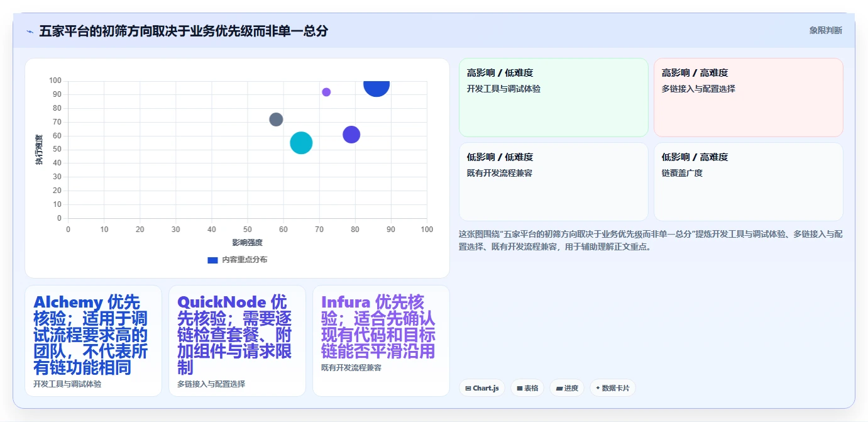
Task: Click the 象限判断 label in the header
Action: click(x=826, y=30)
